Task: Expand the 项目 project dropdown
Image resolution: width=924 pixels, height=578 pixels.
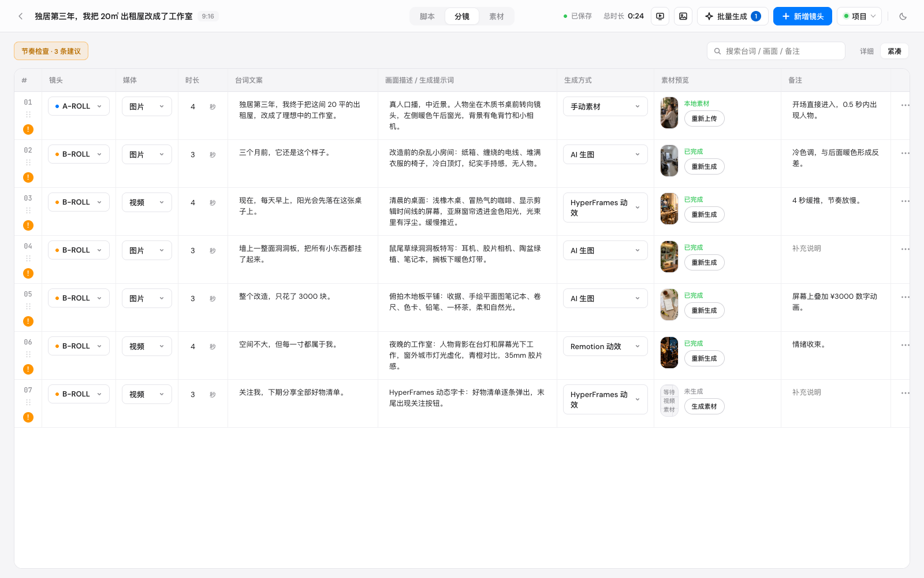Action: tap(859, 16)
